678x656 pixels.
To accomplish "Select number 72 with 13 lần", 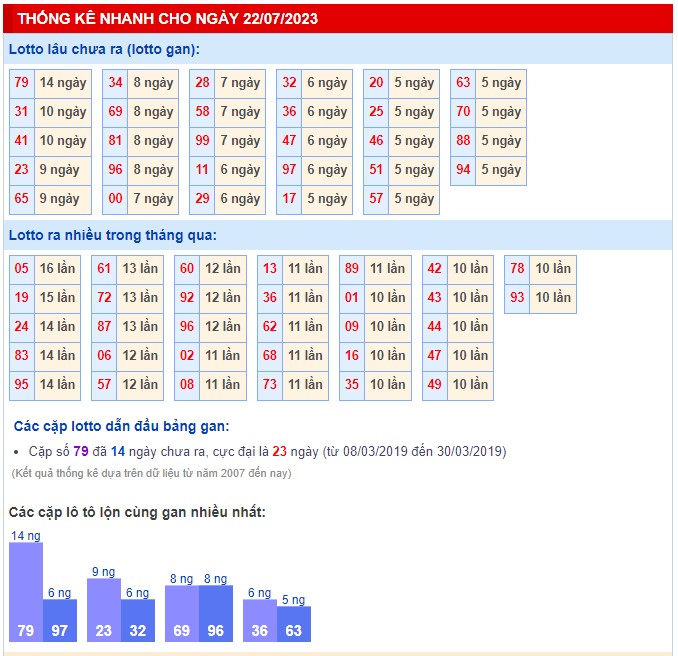I will (x=104, y=298).
